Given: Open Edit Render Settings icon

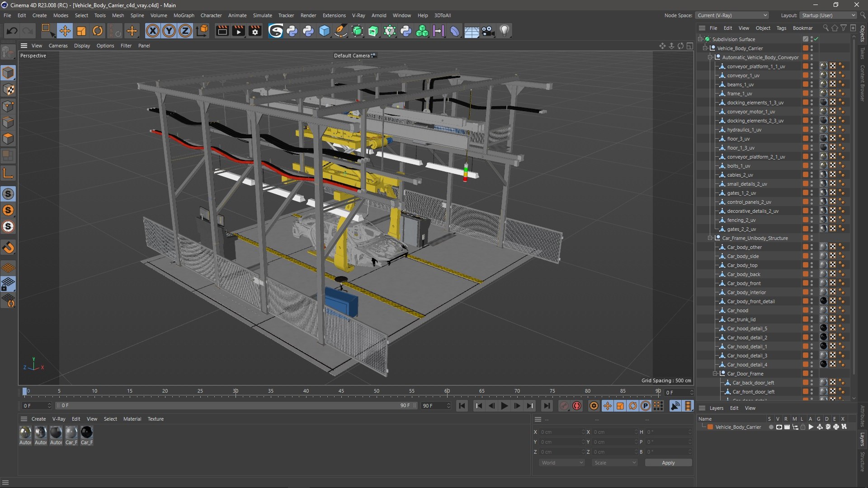Looking at the screenshot, I should [x=255, y=31].
